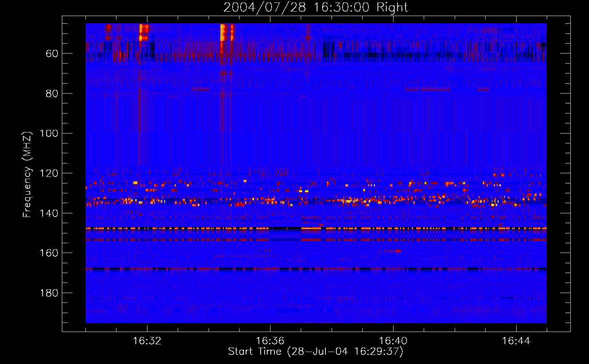Select the 16:44 time tick label
This screenshot has height=364, width=589.
[516, 341]
